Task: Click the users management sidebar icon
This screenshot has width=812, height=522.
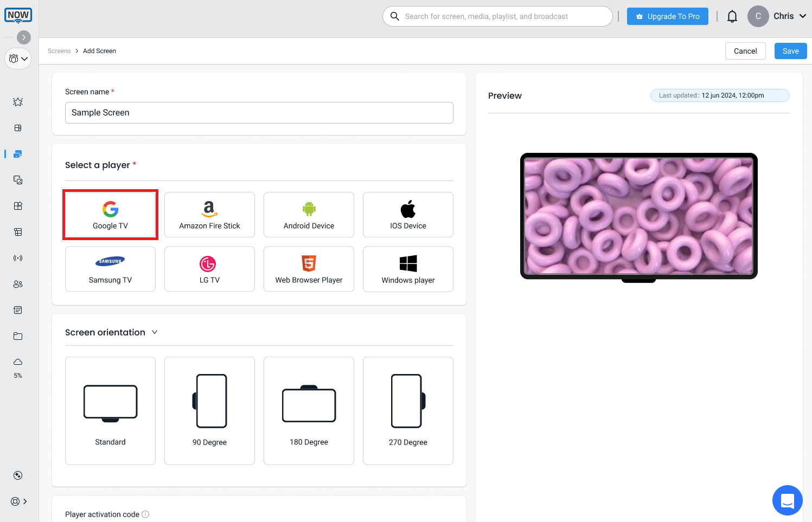Action: coord(18,283)
